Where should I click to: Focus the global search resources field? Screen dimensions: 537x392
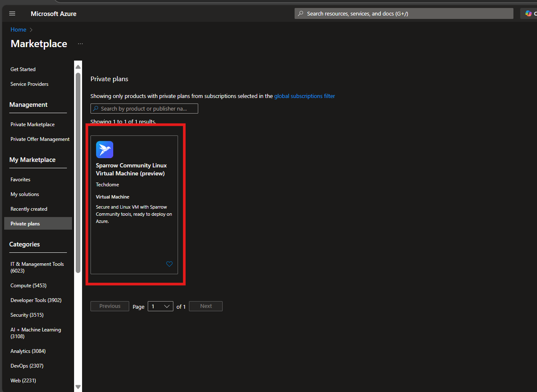(x=404, y=13)
